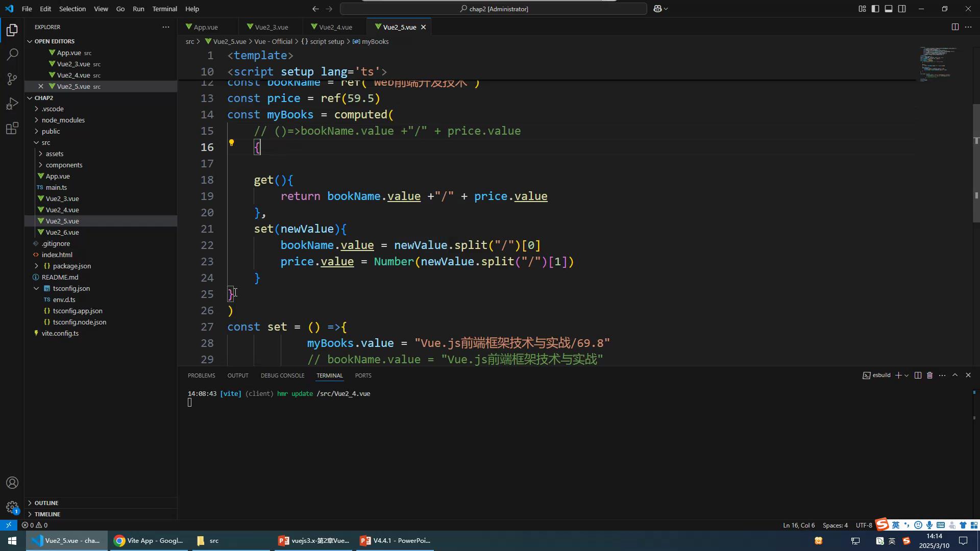
Task: Open the Source Control view
Action: click(x=12, y=79)
